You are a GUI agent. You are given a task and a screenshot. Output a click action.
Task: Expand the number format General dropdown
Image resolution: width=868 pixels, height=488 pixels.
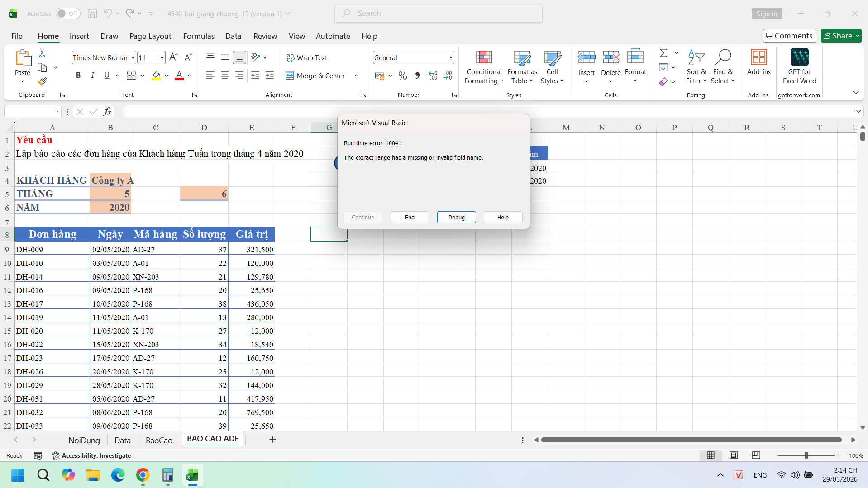(451, 57)
